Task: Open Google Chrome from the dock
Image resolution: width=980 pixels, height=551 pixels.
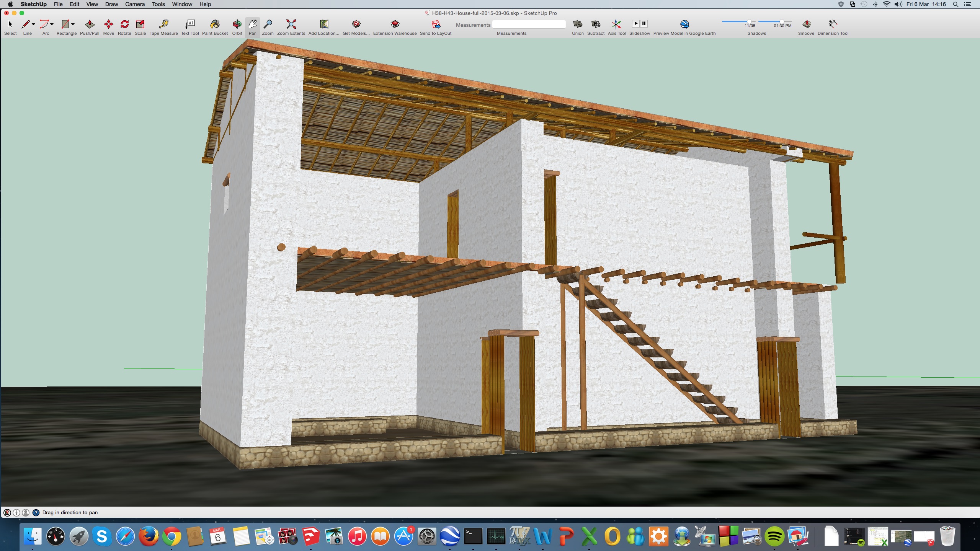Action: (x=172, y=536)
